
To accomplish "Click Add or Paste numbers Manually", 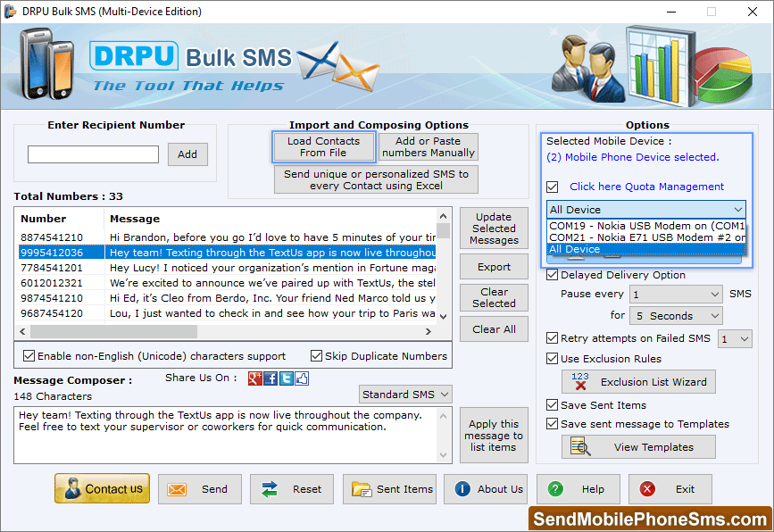I will [x=428, y=147].
